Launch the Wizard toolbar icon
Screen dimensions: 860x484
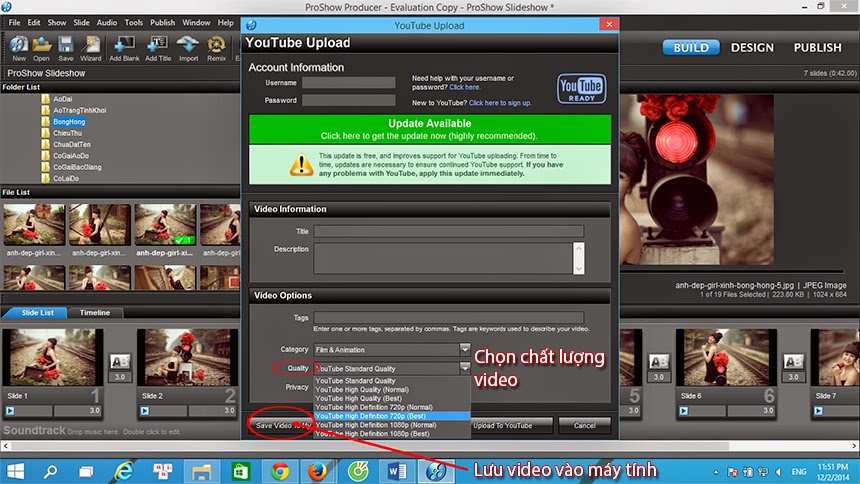[x=90, y=48]
